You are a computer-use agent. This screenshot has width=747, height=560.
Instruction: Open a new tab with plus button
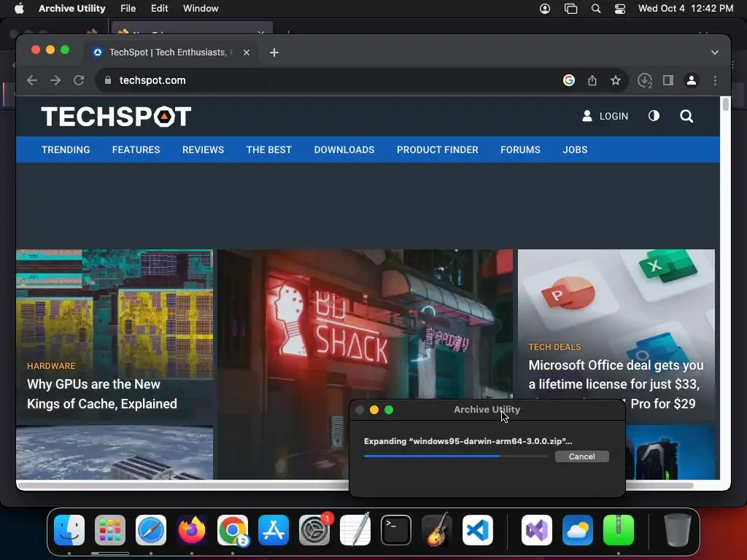(274, 52)
